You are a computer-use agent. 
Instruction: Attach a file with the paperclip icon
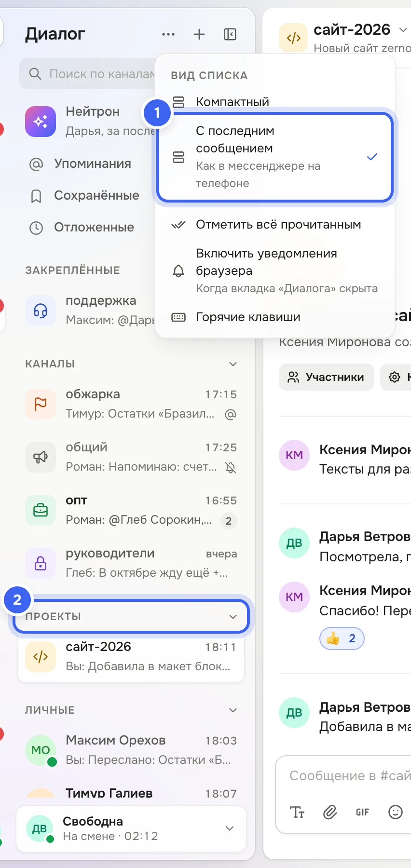click(x=330, y=813)
